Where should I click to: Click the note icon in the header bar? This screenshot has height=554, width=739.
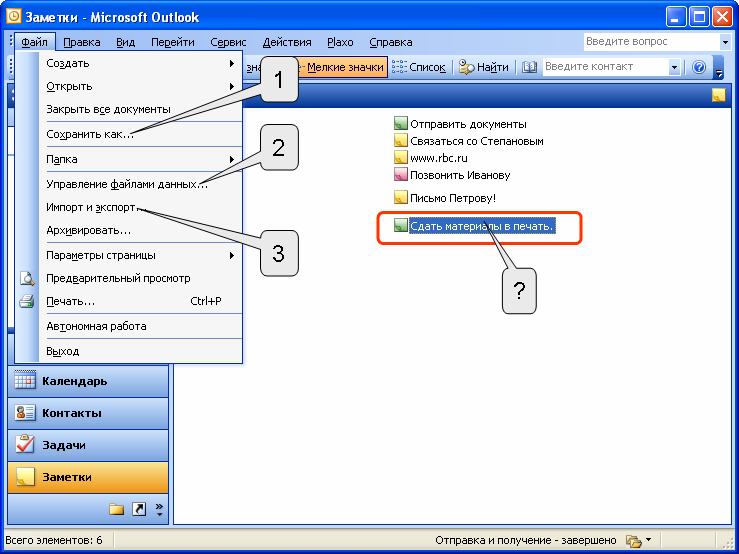(718, 95)
